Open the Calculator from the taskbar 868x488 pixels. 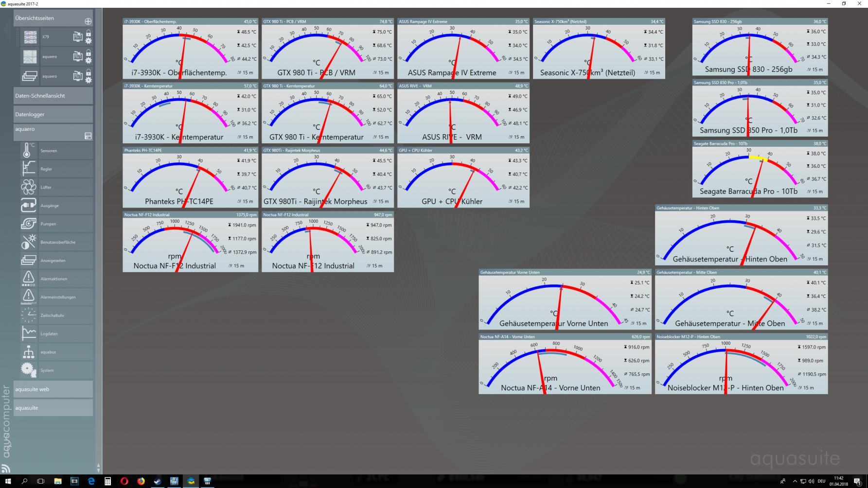tap(107, 481)
